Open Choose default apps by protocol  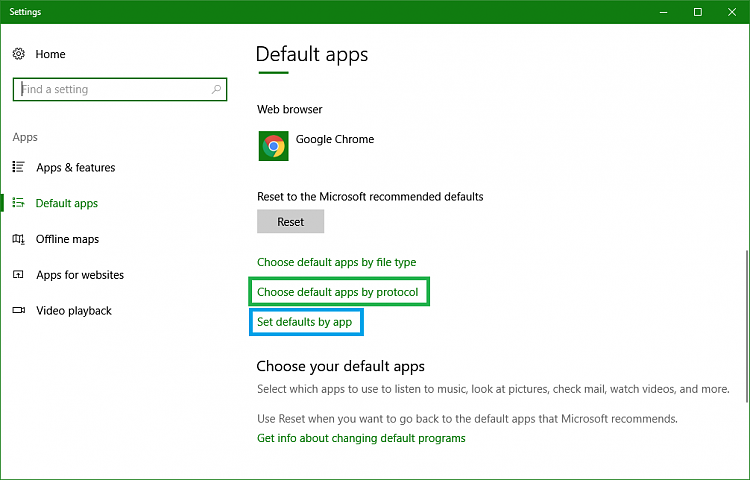point(338,292)
